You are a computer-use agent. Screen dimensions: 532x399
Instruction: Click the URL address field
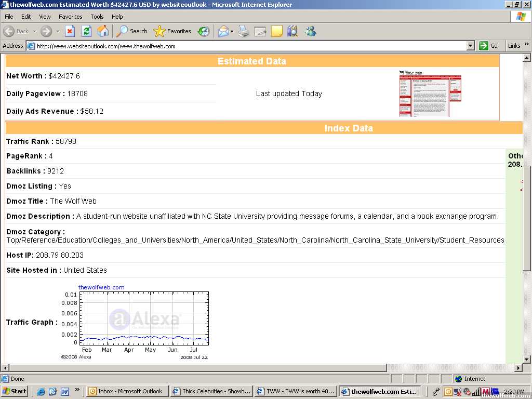249,46
